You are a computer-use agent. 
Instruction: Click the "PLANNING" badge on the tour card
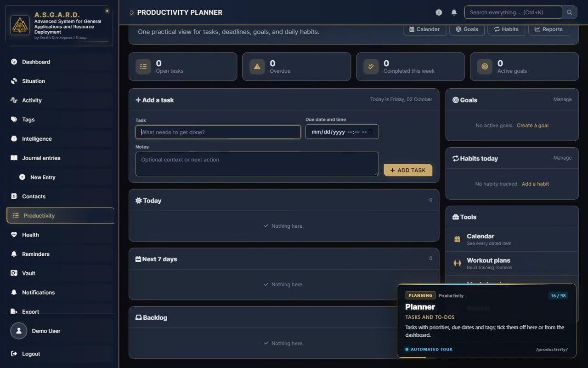420,296
